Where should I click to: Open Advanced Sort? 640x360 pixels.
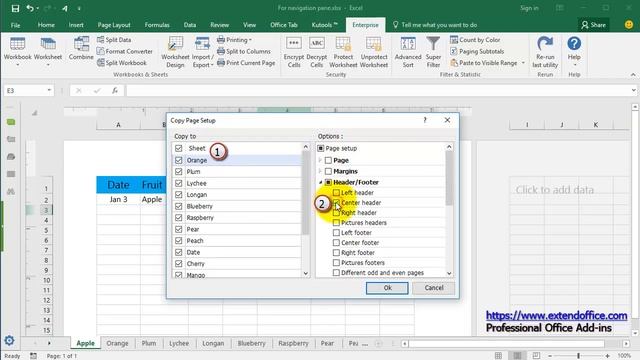pyautogui.click(x=408, y=52)
